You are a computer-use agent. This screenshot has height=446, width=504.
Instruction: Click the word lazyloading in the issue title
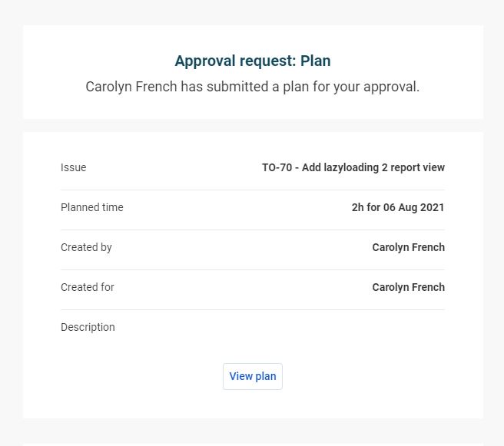click(x=351, y=167)
